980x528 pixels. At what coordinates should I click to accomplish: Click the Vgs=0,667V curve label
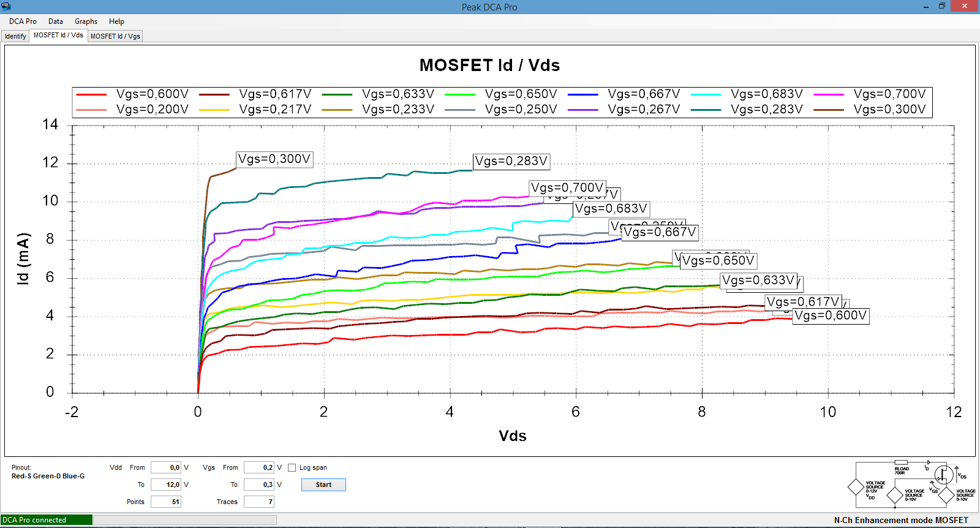(x=660, y=232)
